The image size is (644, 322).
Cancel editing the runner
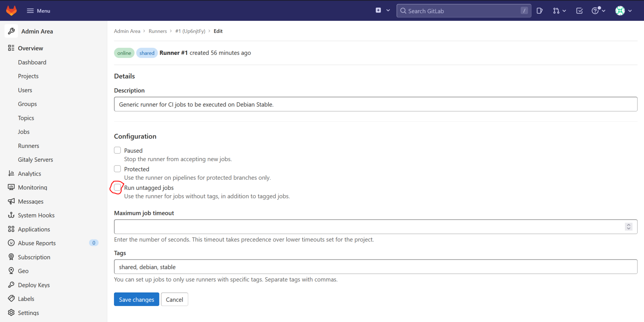pyautogui.click(x=174, y=299)
